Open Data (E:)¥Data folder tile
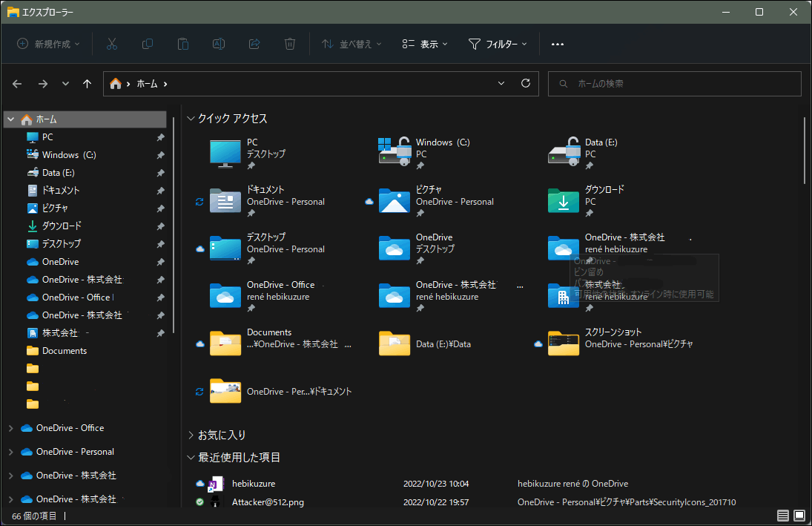Viewport: 812px width, 526px height. [425, 343]
